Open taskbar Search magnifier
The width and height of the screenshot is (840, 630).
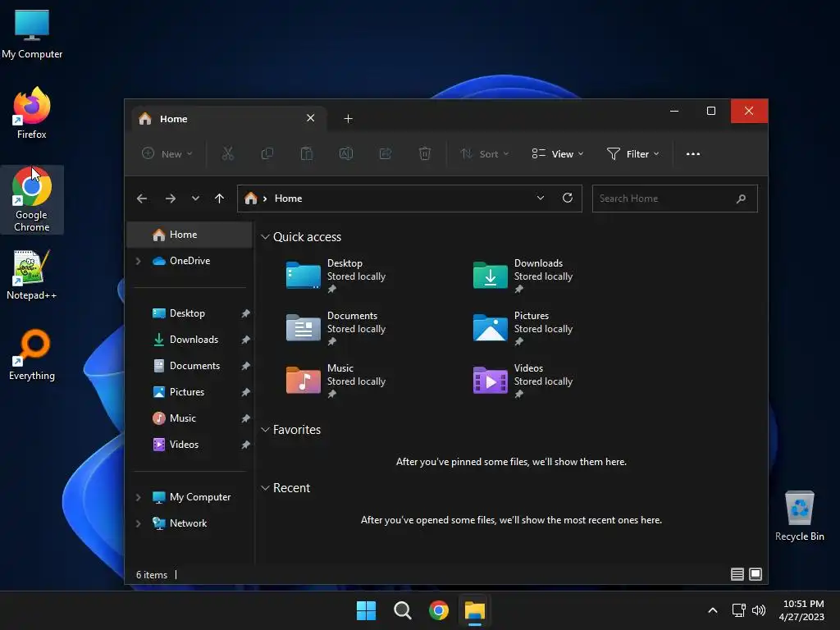[402, 610]
